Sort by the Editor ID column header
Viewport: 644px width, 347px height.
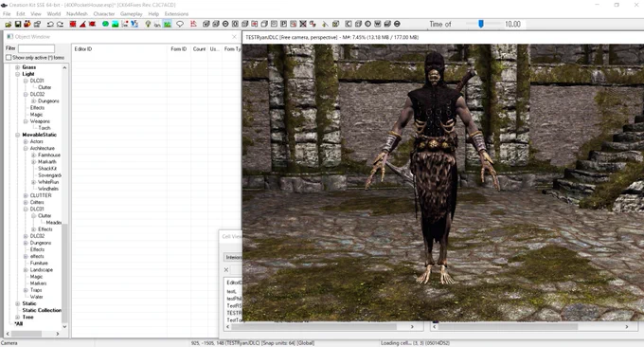pyautogui.click(x=119, y=49)
